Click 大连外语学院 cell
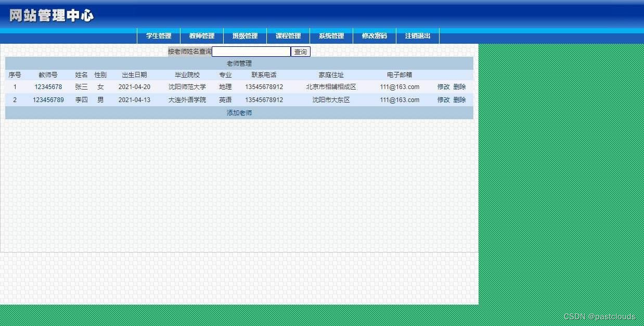This screenshot has height=326, width=644. (187, 100)
